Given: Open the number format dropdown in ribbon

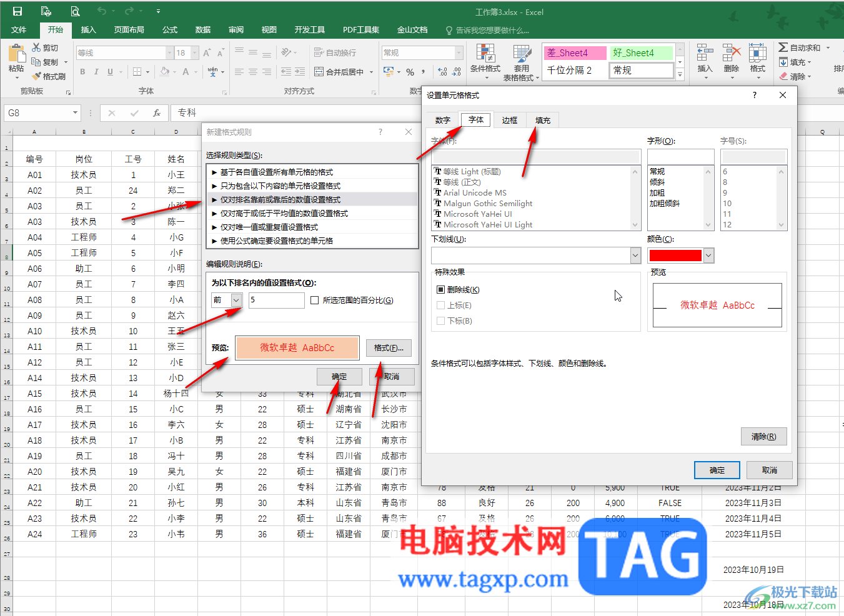Looking at the screenshot, I should pyautogui.click(x=459, y=53).
